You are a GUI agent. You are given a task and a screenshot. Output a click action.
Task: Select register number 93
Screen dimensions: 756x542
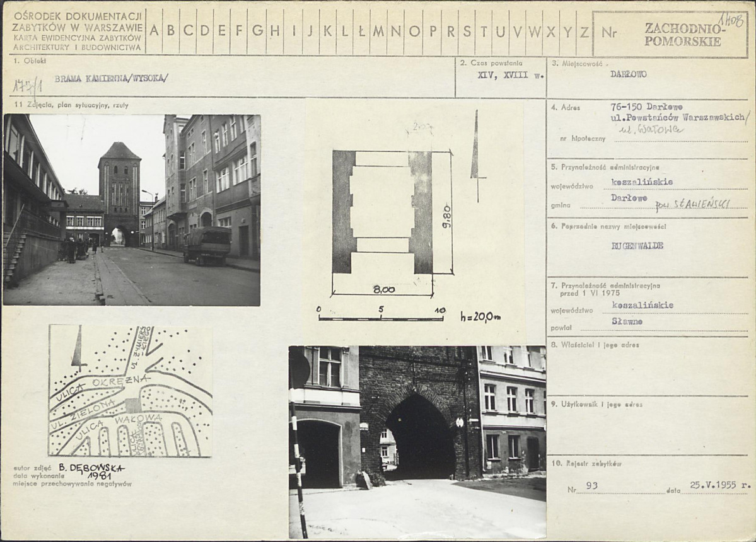coord(591,485)
